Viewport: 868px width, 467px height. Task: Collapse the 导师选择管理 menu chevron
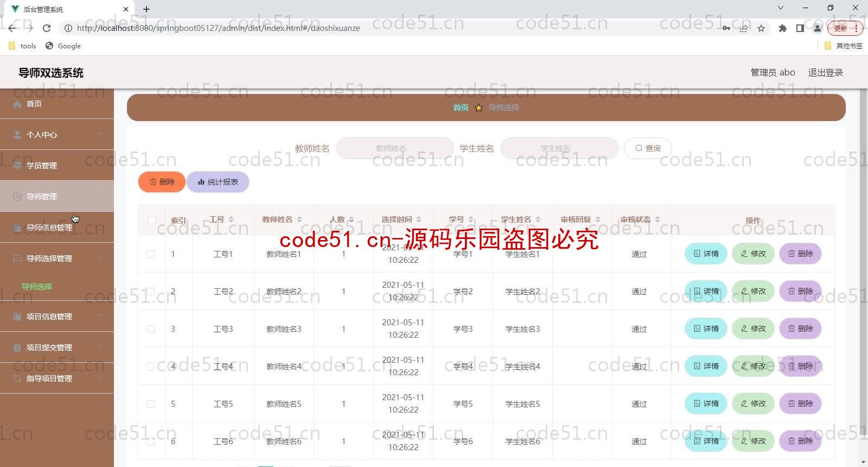tap(100, 258)
